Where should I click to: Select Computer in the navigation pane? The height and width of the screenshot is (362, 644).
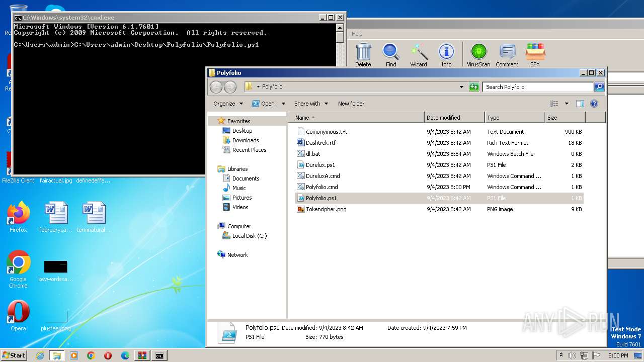tap(239, 226)
